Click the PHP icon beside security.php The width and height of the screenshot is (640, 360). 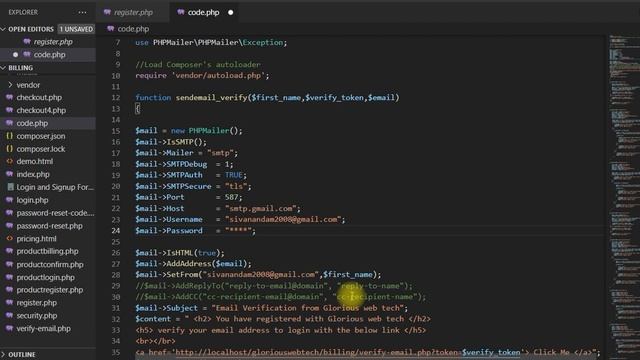point(9,316)
